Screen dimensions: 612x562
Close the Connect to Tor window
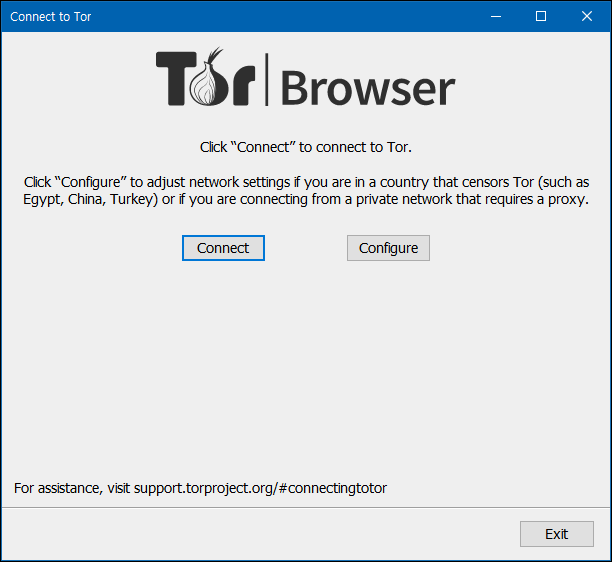587,16
